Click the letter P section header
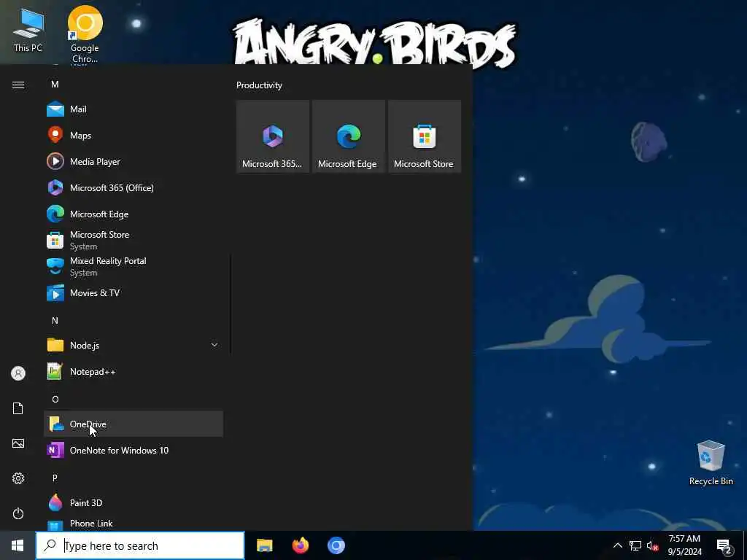 55,478
